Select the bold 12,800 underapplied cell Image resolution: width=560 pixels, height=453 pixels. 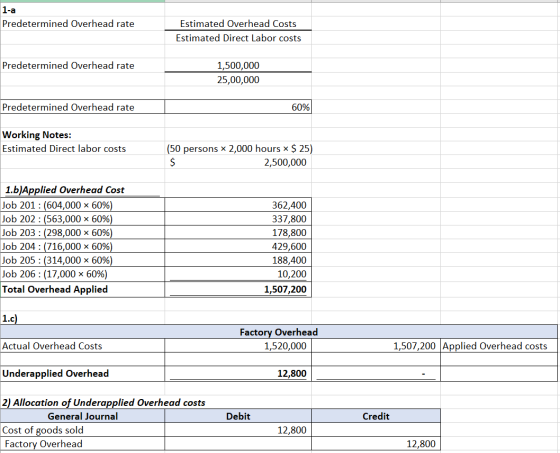point(238,373)
